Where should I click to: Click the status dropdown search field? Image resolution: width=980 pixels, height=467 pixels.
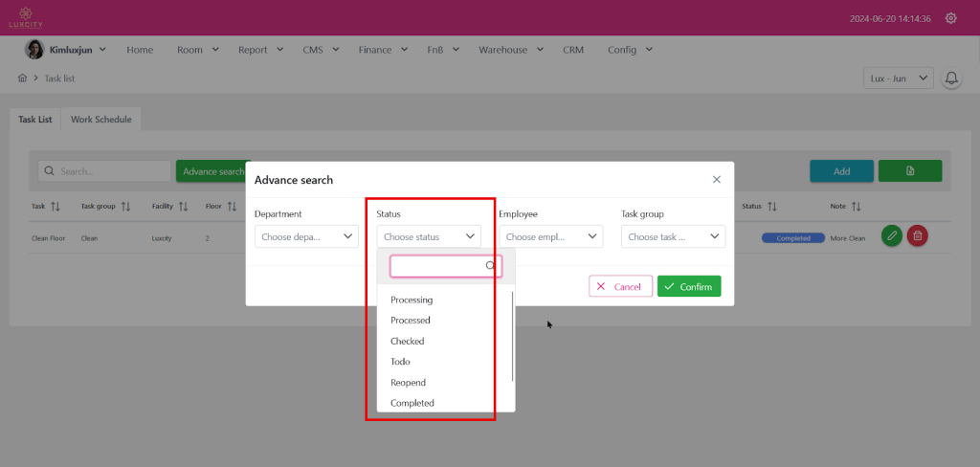[440, 266]
